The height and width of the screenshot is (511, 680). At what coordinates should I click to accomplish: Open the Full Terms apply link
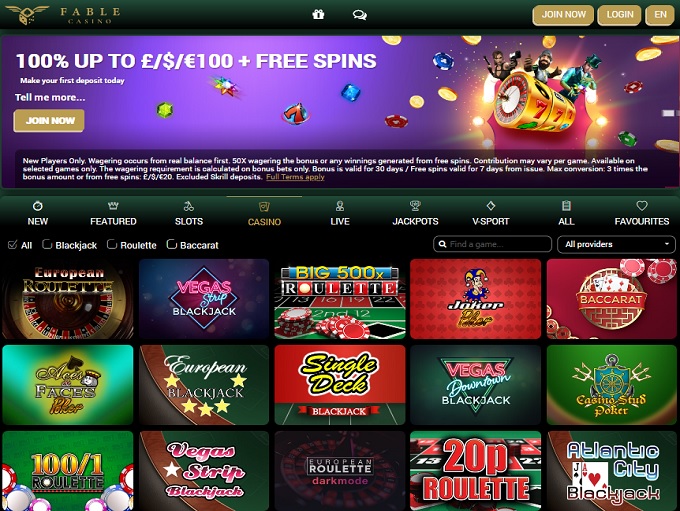click(x=295, y=177)
